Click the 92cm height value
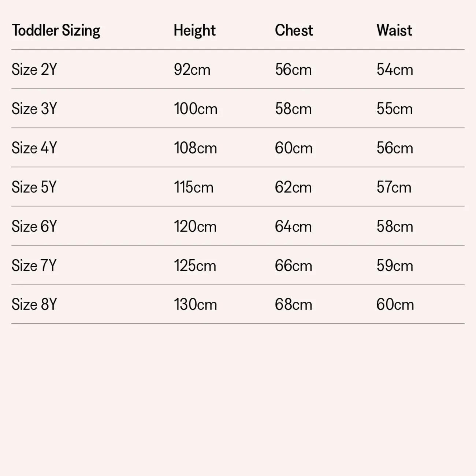Image resolution: width=476 pixels, height=476 pixels. point(192,70)
